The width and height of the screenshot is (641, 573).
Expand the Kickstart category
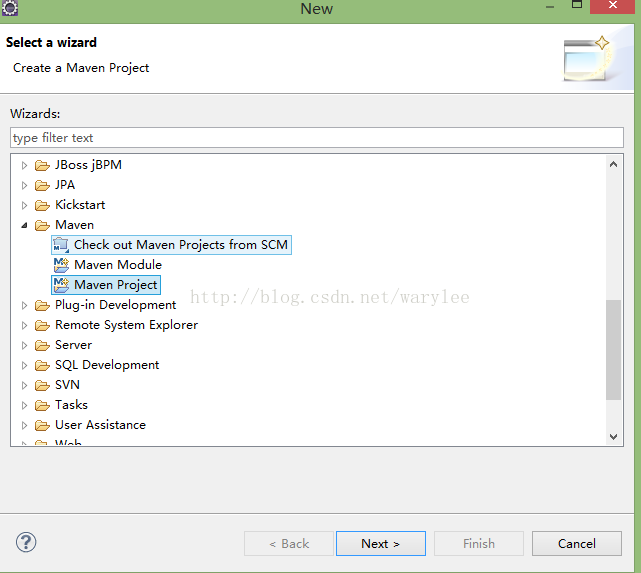[24, 205]
